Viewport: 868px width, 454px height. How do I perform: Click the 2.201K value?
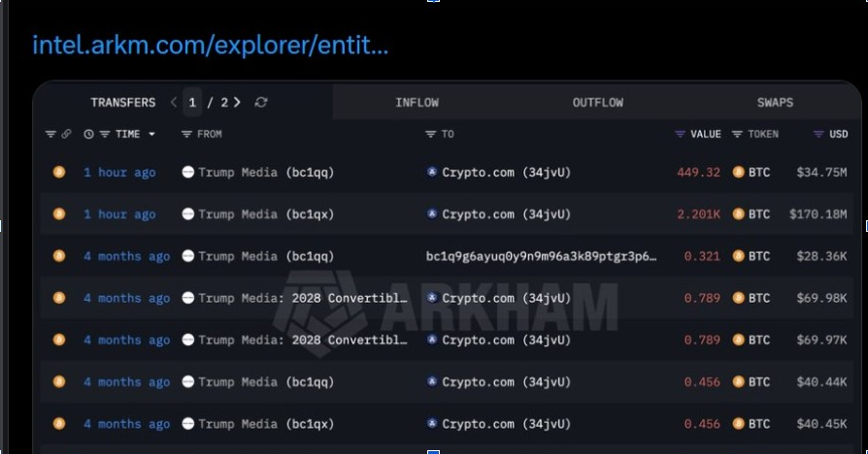tap(699, 214)
